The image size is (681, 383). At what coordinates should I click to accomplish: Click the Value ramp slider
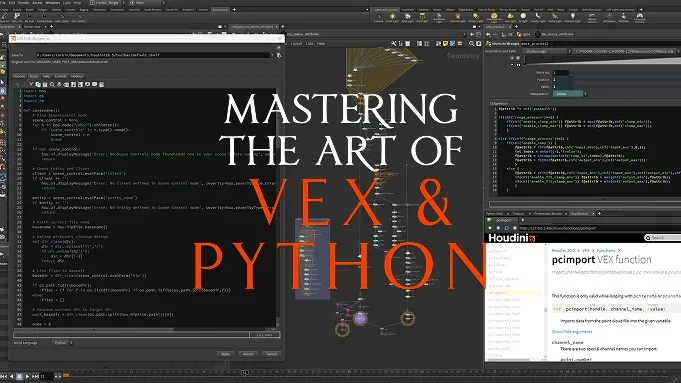click(x=628, y=87)
